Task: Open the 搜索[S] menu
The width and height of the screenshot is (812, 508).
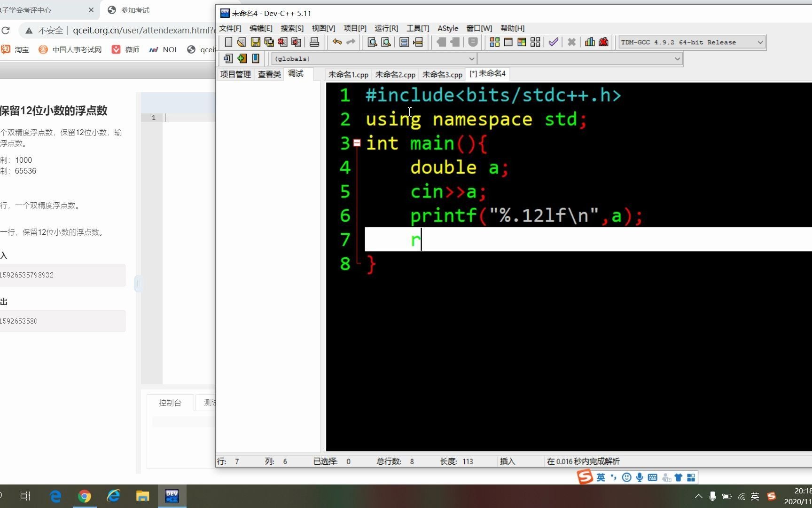Action: [292, 28]
